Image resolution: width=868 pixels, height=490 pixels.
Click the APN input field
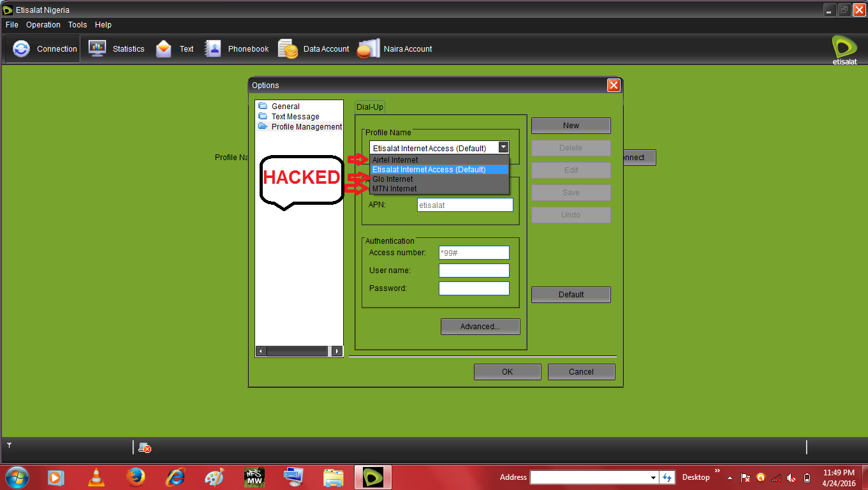pos(465,205)
